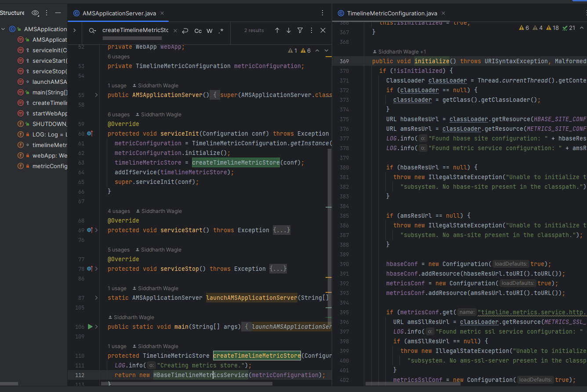Clear the search text field
Viewport: 587px width, 392px height.
click(x=175, y=30)
